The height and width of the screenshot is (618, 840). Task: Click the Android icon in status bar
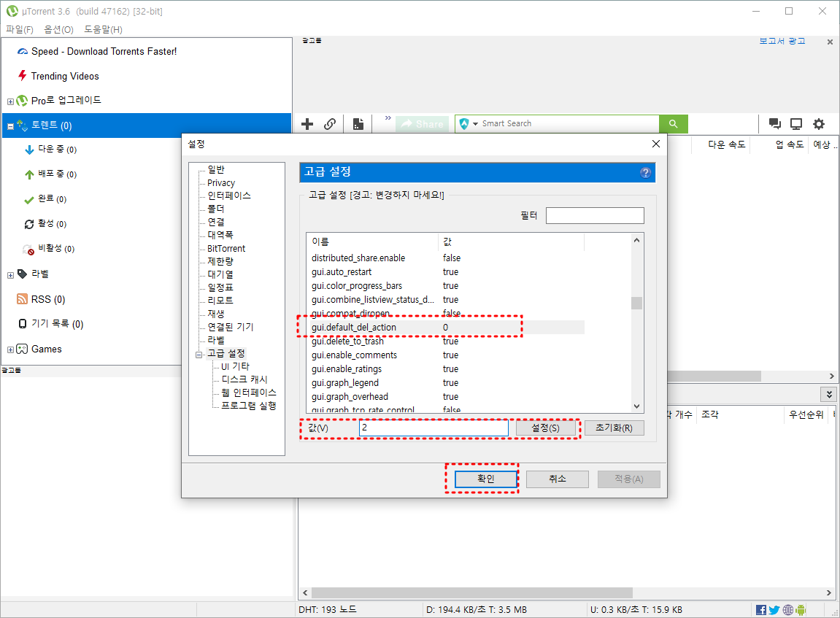click(801, 610)
